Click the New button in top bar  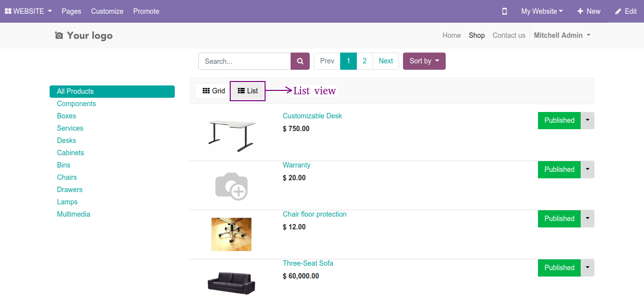tap(589, 11)
